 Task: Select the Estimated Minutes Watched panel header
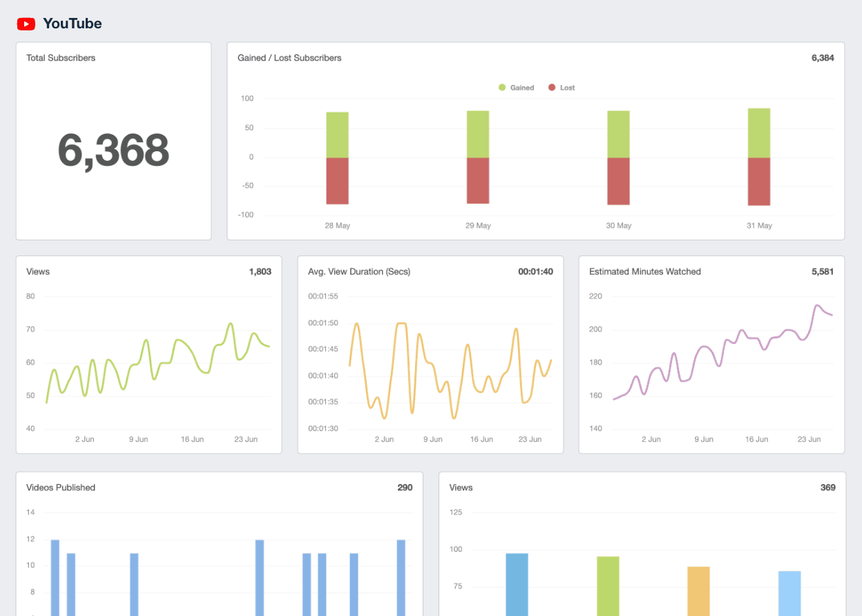pos(645,271)
